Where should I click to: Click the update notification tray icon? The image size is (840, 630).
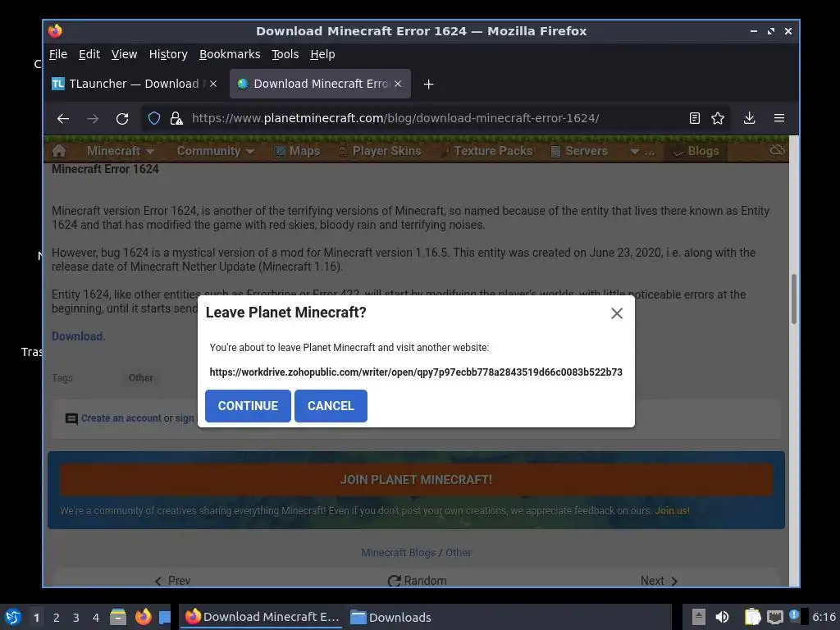click(x=796, y=616)
